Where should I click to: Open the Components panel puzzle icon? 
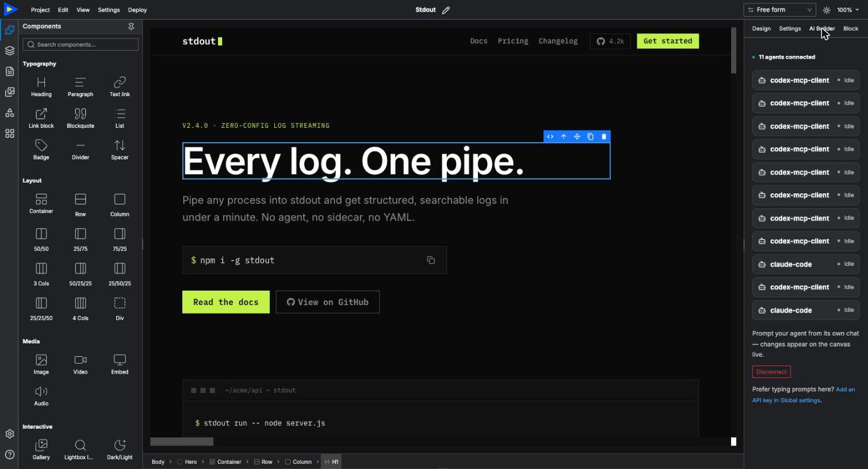pyautogui.click(x=10, y=30)
